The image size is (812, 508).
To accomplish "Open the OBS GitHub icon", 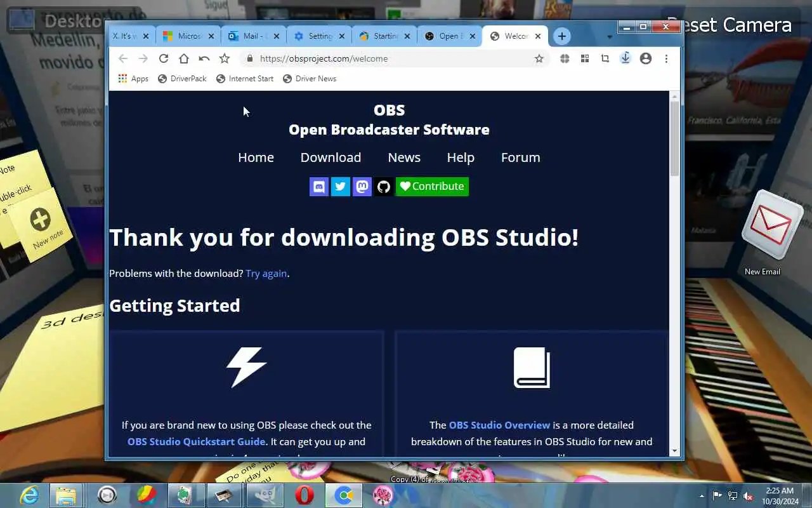I will [x=383, y=187].
